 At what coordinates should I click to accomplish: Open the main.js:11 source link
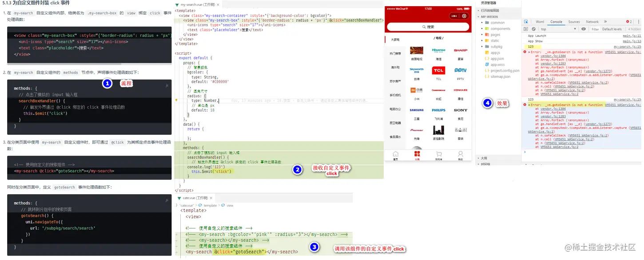(632, 36)
